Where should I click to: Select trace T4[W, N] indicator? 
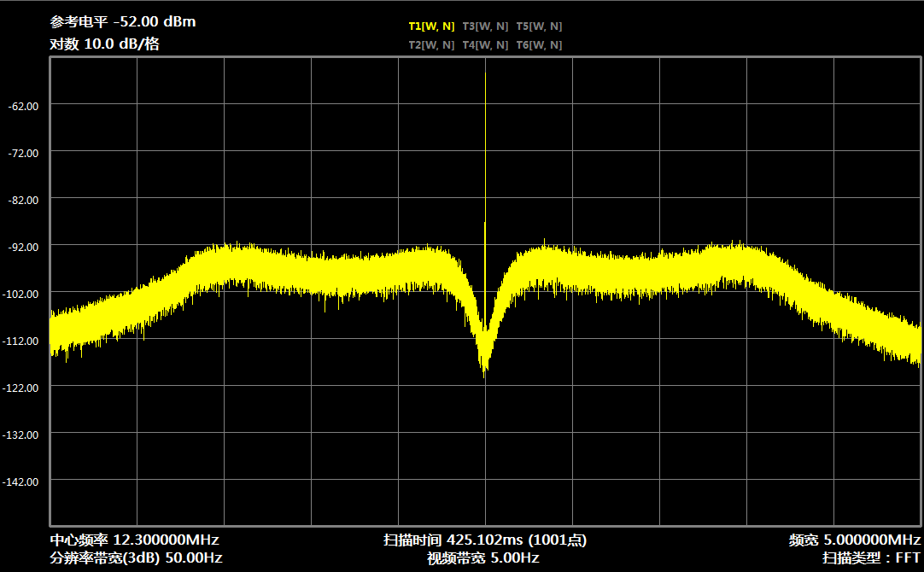coord(485,45)
